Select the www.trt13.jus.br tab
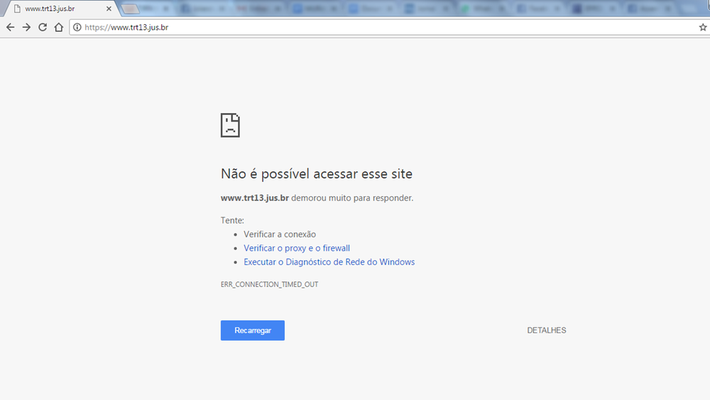Screen dimensions: 710x400 tap(60, 9)
